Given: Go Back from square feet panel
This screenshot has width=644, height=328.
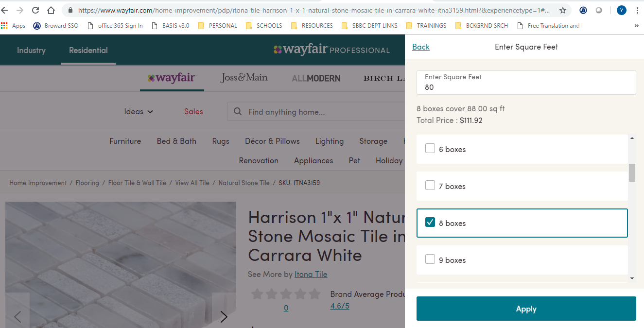Looking at the screenshot, I should point(420,47).
